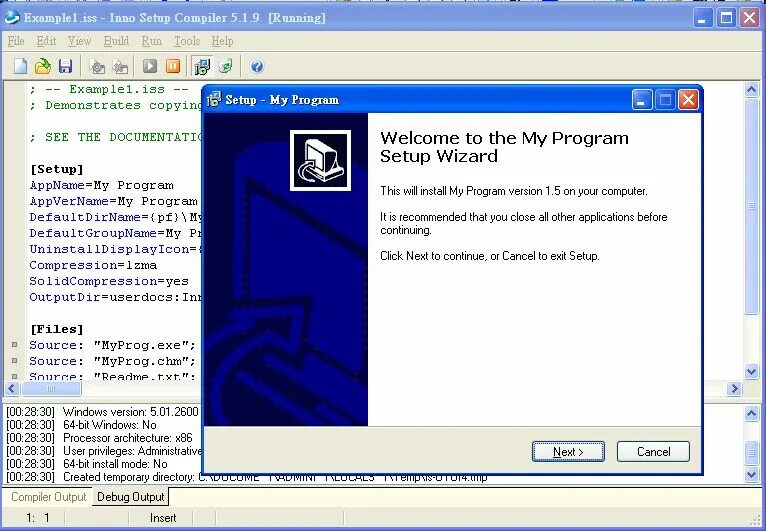Open the Help menu
This screenshot has width=766, height=531.
click(222, 41)
